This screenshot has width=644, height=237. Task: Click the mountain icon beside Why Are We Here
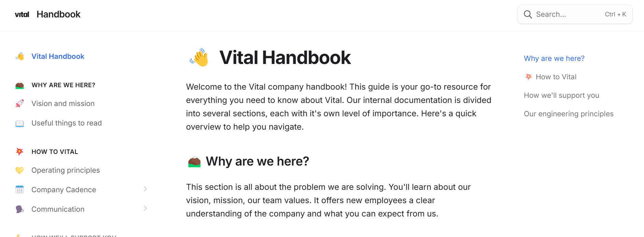click(x=20, y=85)
